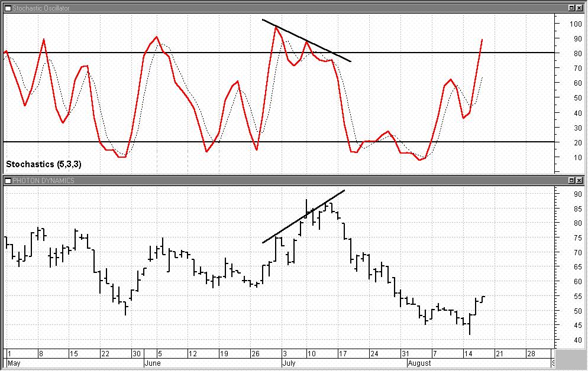
Task: Select the descending trendline on the oscillator
Action: click(x=306, y=40)
